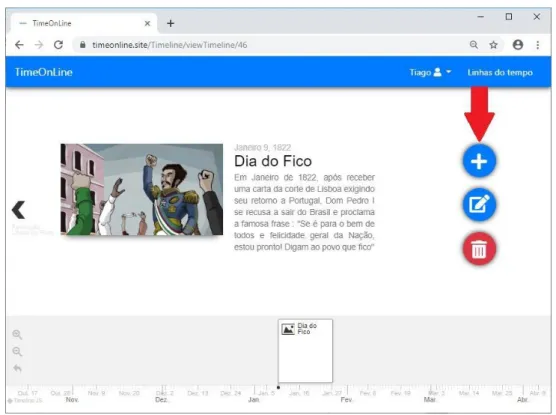The height and width of the screenshot is (415, 556).
Task: Zoom in on the timeline
Action: [x=17, y=334]
